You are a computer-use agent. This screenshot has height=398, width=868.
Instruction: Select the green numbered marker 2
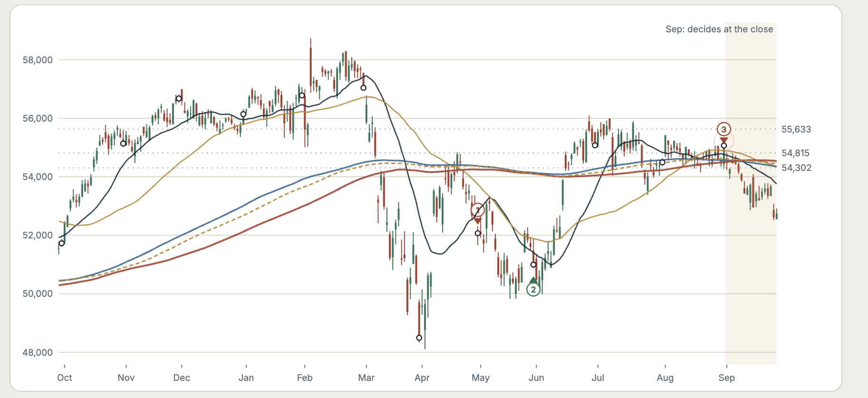(x=533, y=289)
